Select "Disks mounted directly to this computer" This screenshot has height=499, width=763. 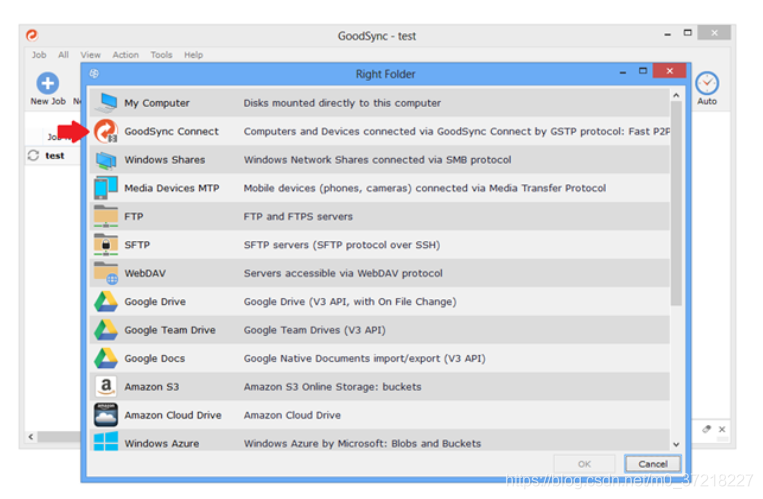(x=342, y=103)
